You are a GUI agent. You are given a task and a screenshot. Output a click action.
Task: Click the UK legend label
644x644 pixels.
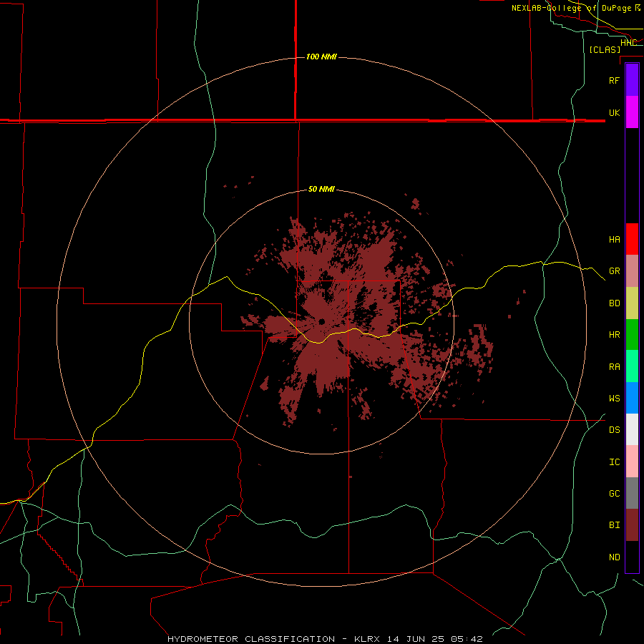click(x=614, y=112)
